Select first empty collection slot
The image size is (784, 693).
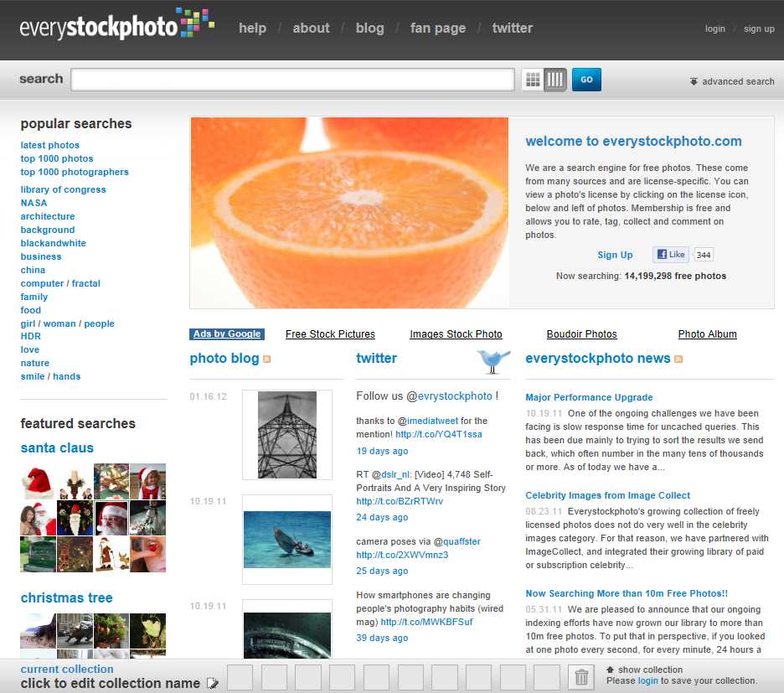[x=240, y=677]
